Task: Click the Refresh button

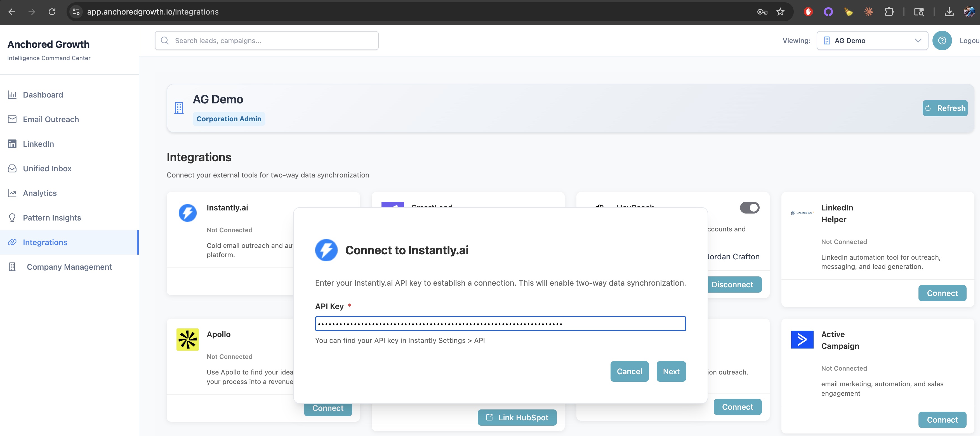Action: coord(945,108)
